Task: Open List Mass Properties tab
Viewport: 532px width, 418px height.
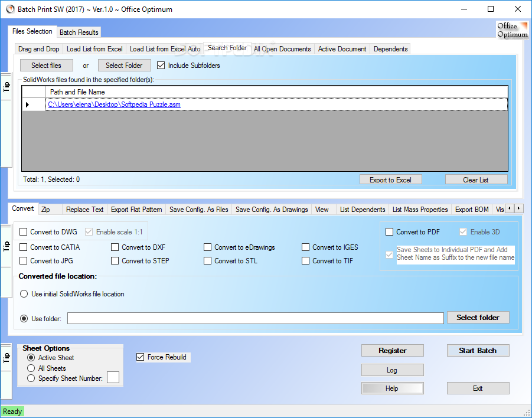Action: pos(420,210)
